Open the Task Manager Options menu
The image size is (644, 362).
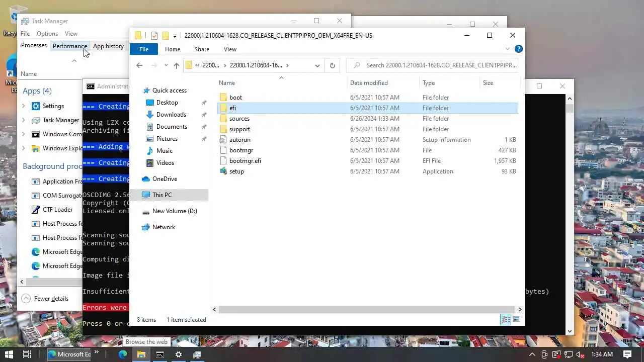click(x=47, y=34)
